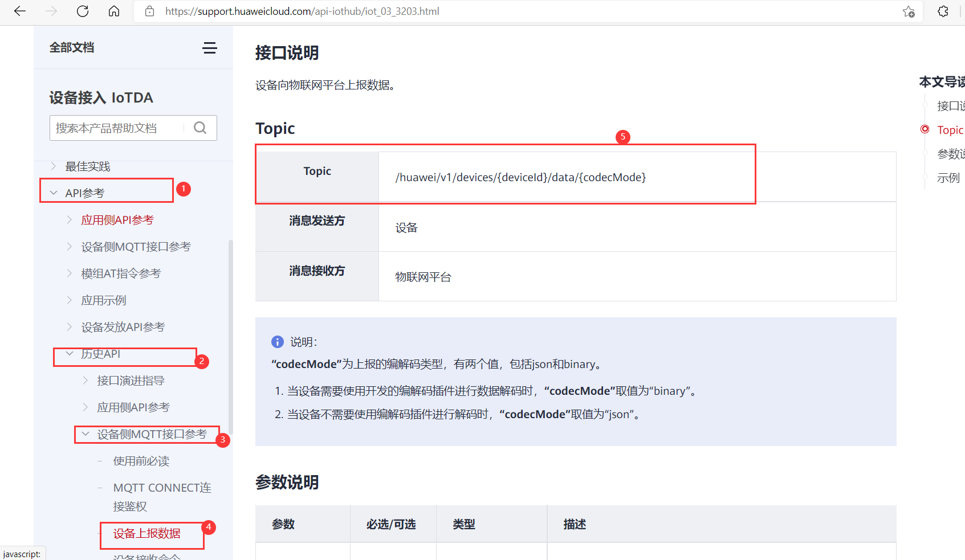The width and height of the screenshot is (965, 560).
Task: Open the browser extensions puzzle icon
Action: [x=943, y=11]
